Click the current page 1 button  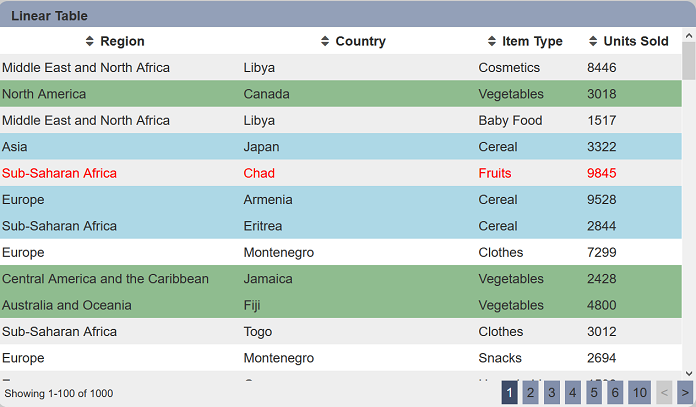tap(510, 392)
